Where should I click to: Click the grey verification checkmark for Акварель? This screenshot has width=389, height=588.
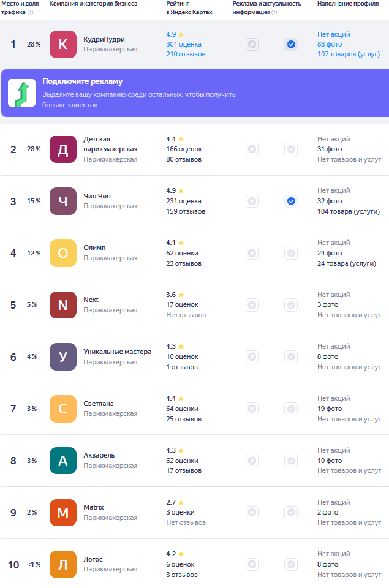291,461
